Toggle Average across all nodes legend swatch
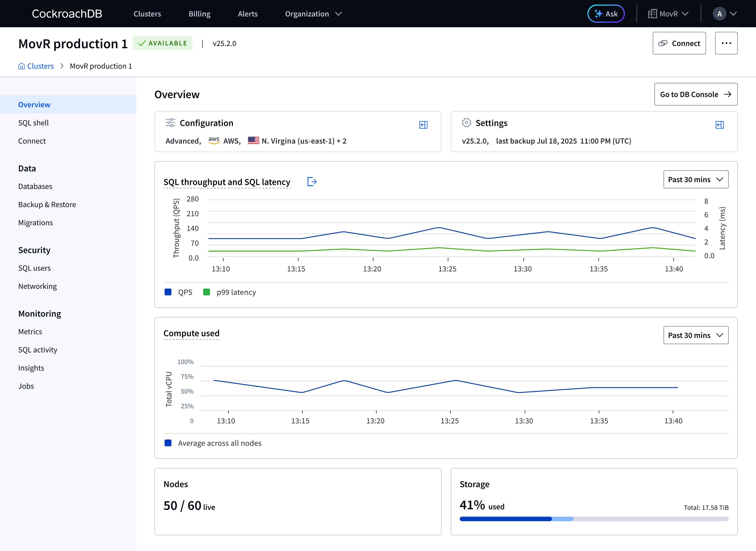The height and width of the screenshot is (551, 756). [168, 443]
